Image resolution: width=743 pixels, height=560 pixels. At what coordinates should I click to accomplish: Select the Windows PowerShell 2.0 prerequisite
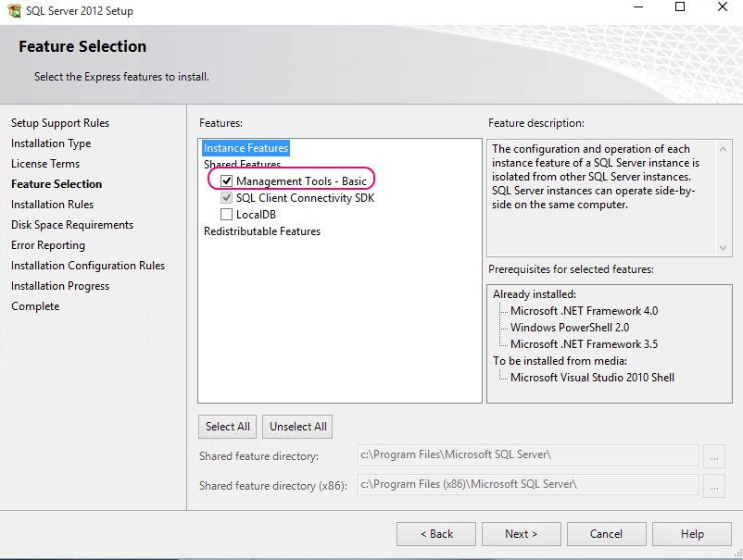570,328
